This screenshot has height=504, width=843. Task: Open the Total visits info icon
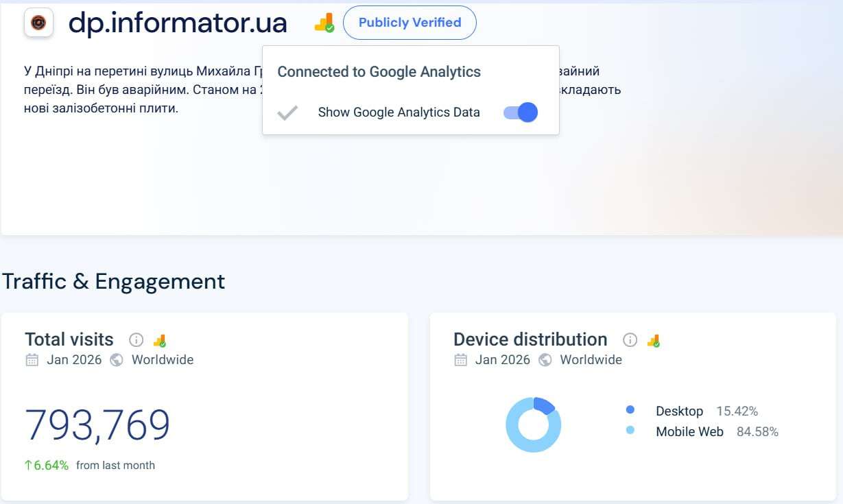[136, 340]
